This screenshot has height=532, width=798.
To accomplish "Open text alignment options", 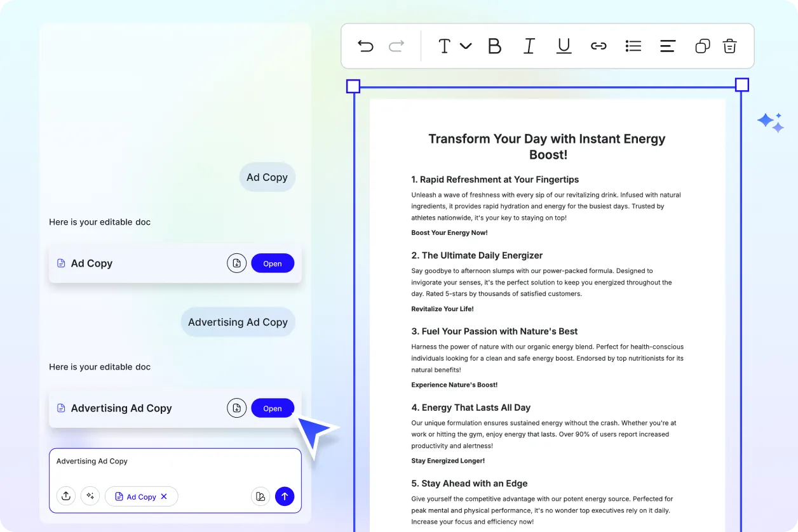I will (668, 46).
